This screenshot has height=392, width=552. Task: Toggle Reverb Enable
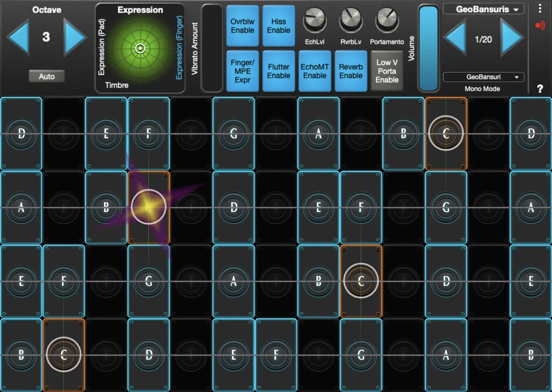pyautogui.click(x=351, y=71)
